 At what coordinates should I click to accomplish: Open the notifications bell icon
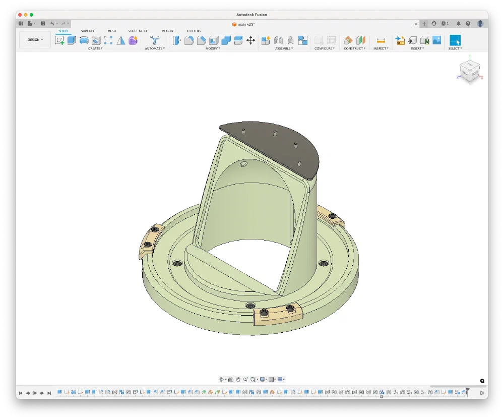click(x=459, y=24)
